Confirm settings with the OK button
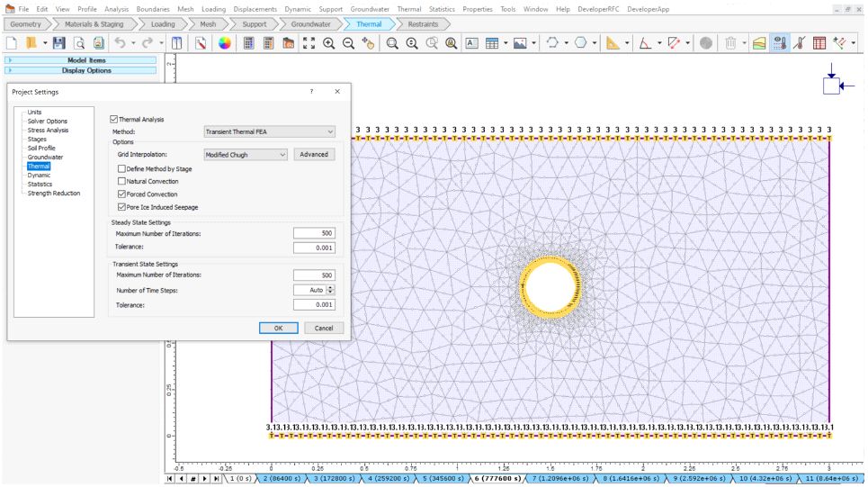The width and height of the screenshot is (868, 487). [x=279, y=328]
